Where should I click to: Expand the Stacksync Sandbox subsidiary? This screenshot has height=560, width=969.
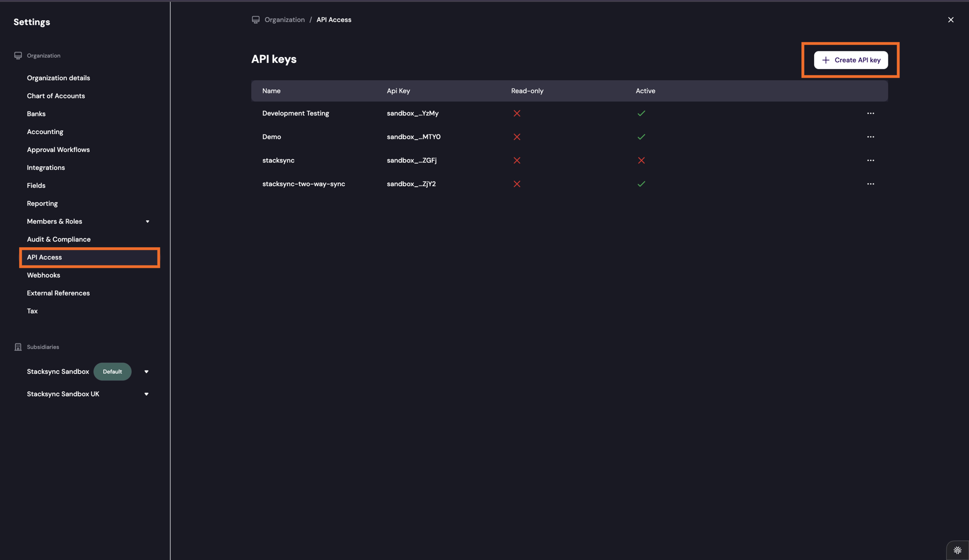pos(146,372)
